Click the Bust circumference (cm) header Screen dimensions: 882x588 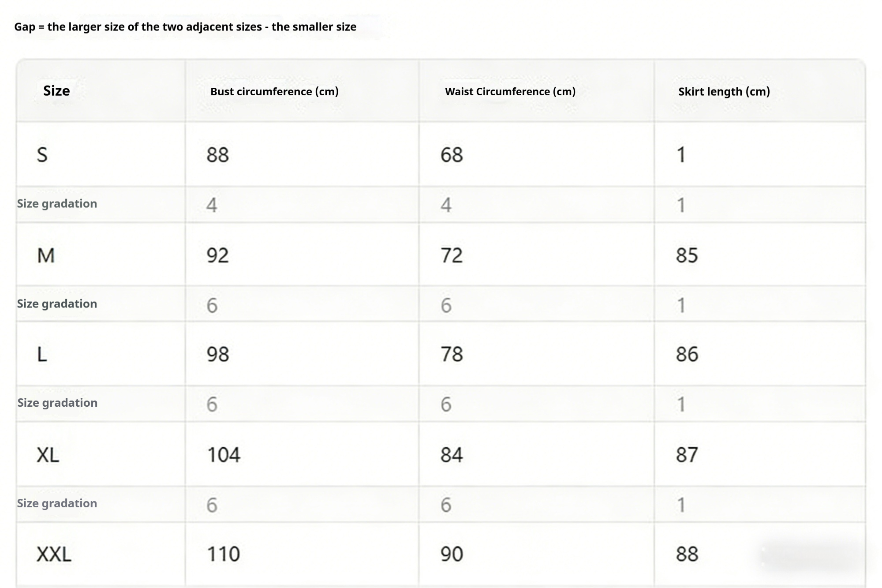[274, 91]
